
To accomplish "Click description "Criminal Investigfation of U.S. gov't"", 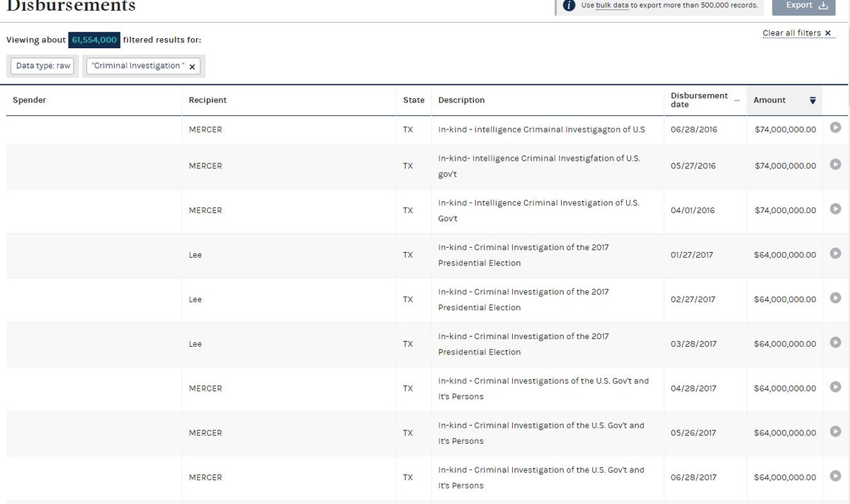I will (539, 166).
